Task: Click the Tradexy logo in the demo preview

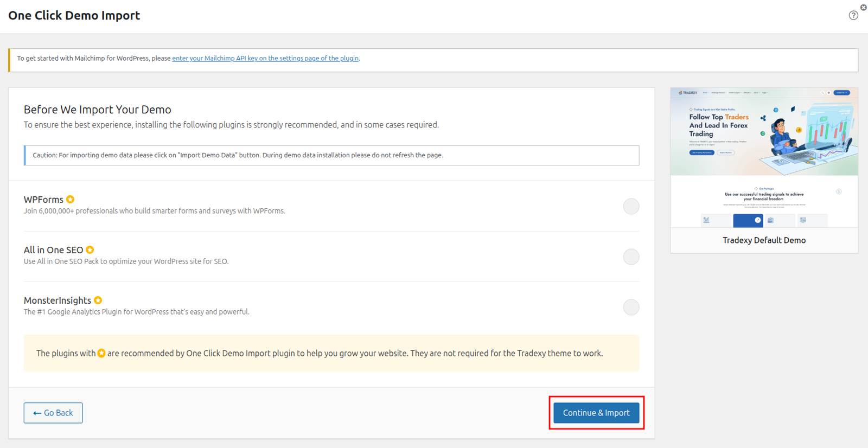Action: point(688,93)
